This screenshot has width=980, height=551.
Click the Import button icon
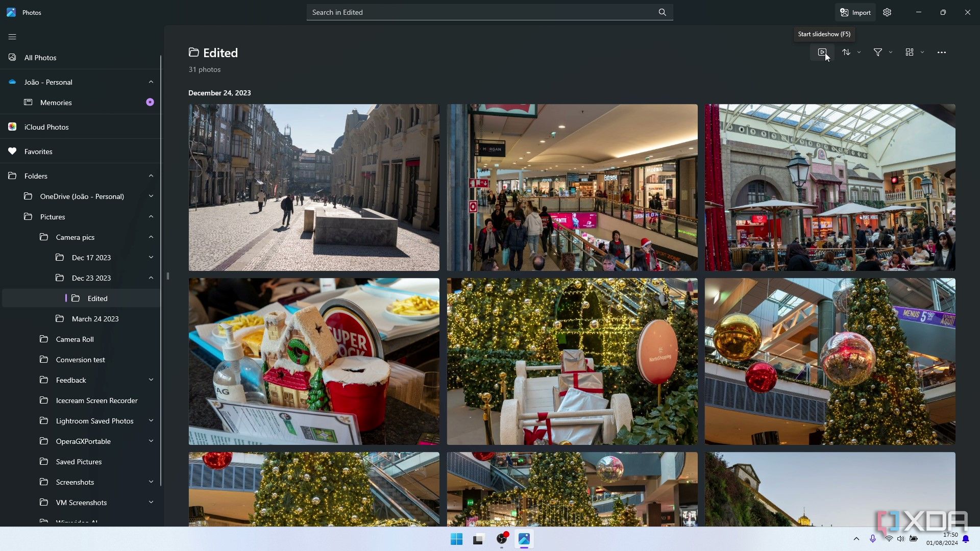click(844, 12)
